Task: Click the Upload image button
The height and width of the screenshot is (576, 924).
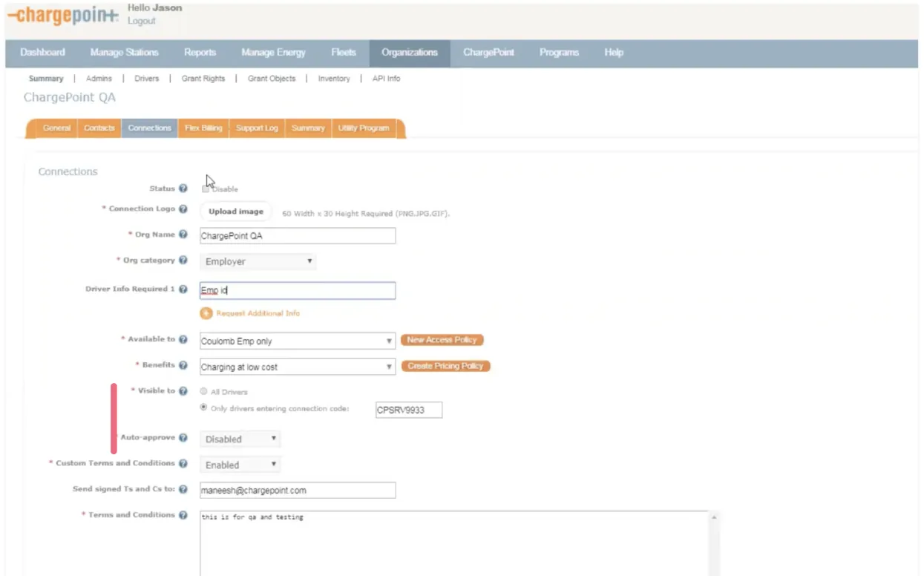Action: point(236,212)
